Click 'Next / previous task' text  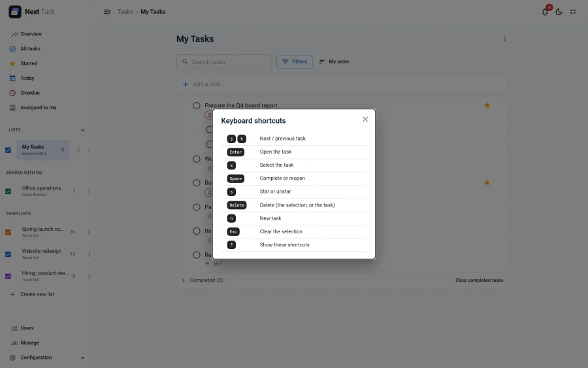coord(282,139)
